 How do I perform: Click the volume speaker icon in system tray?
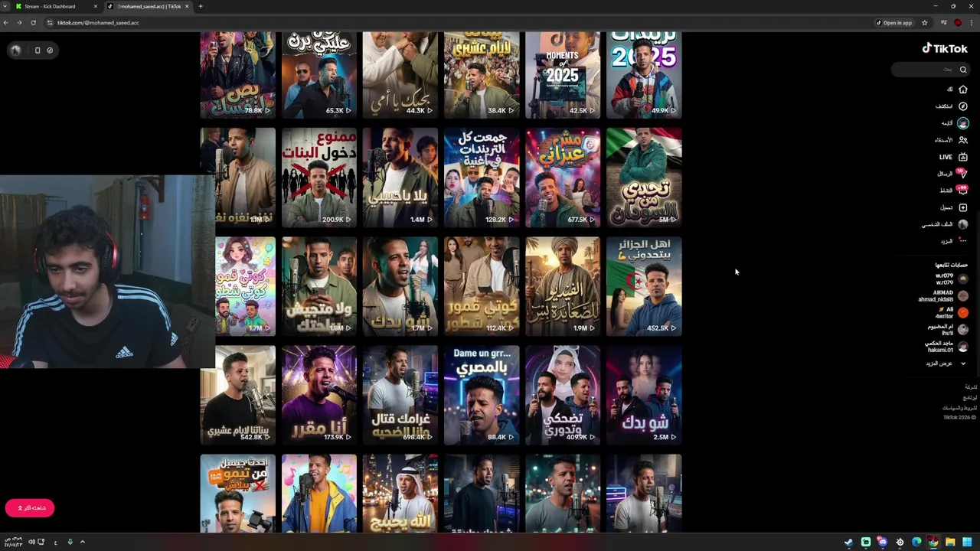tap(31, 542)
